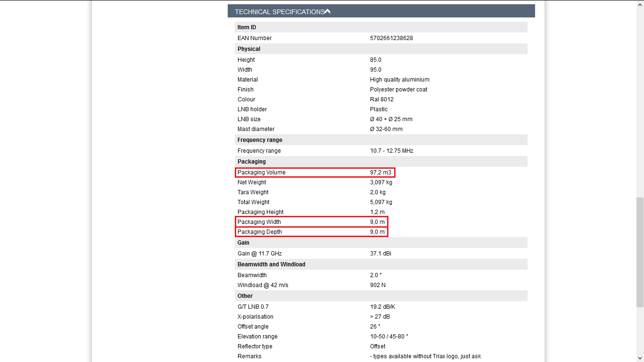
Task: Click the Polyester powder coat finish value
Action: tap(399, 90)
